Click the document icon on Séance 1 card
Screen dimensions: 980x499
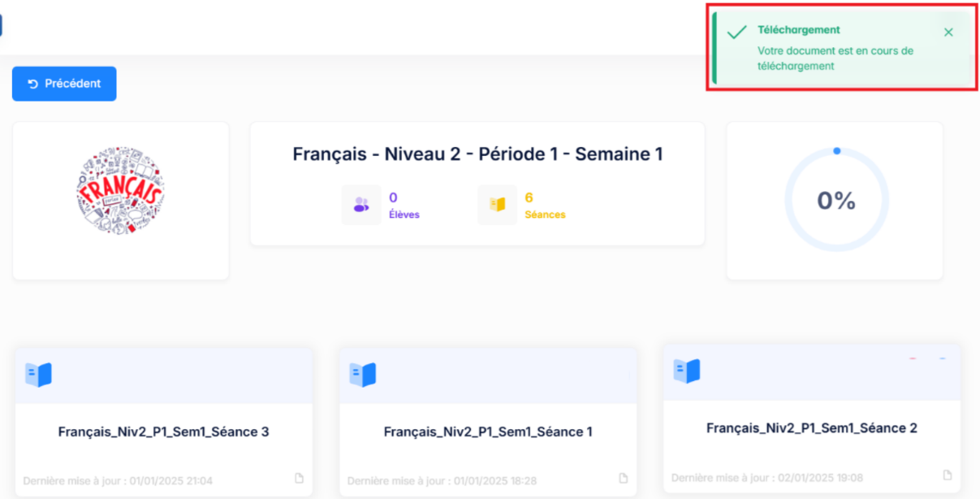pos(624,479)
